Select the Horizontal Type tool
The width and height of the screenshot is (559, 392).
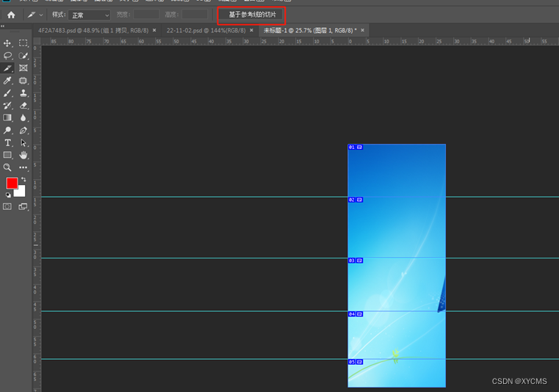pos(7,142)
